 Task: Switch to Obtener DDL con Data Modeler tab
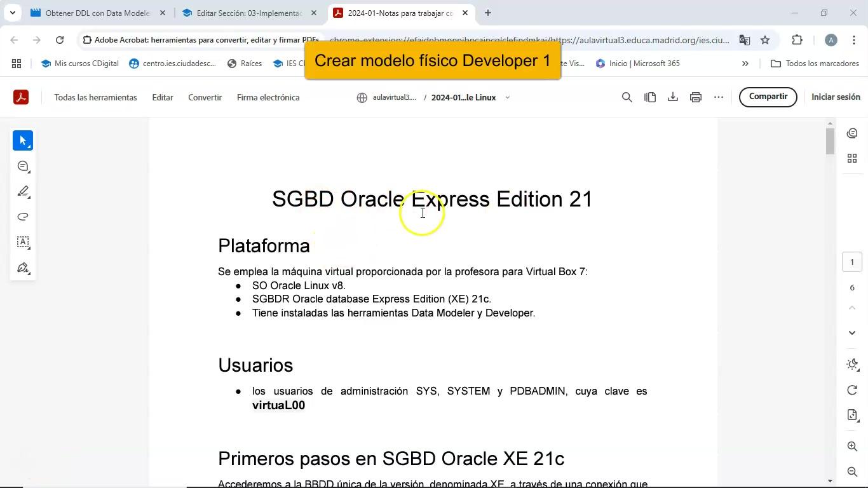coord(98,13)
